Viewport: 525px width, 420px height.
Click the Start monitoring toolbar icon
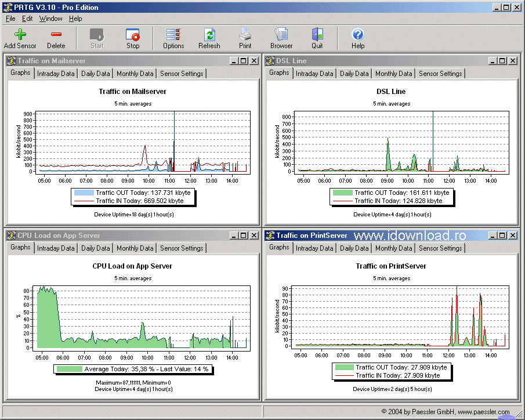[x=97, y=34]
